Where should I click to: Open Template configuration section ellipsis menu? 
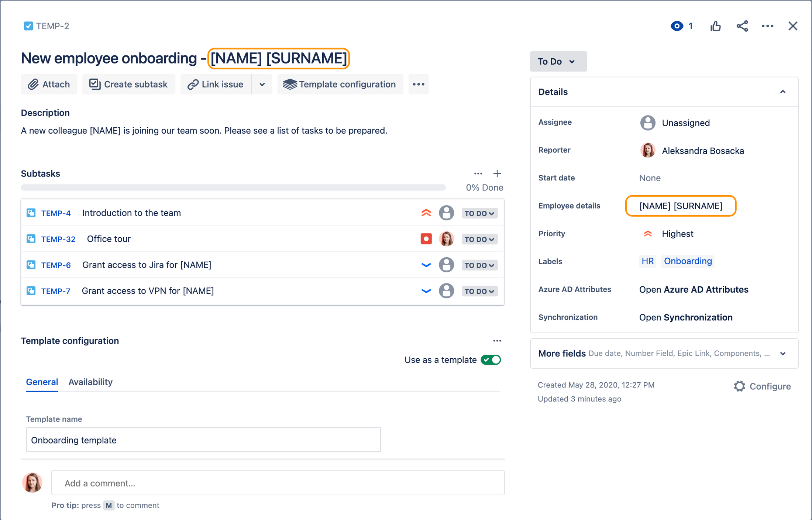point(497,341)
